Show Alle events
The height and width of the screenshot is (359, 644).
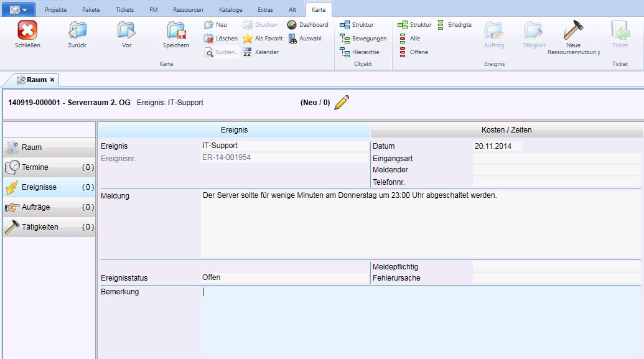(409, 38)
